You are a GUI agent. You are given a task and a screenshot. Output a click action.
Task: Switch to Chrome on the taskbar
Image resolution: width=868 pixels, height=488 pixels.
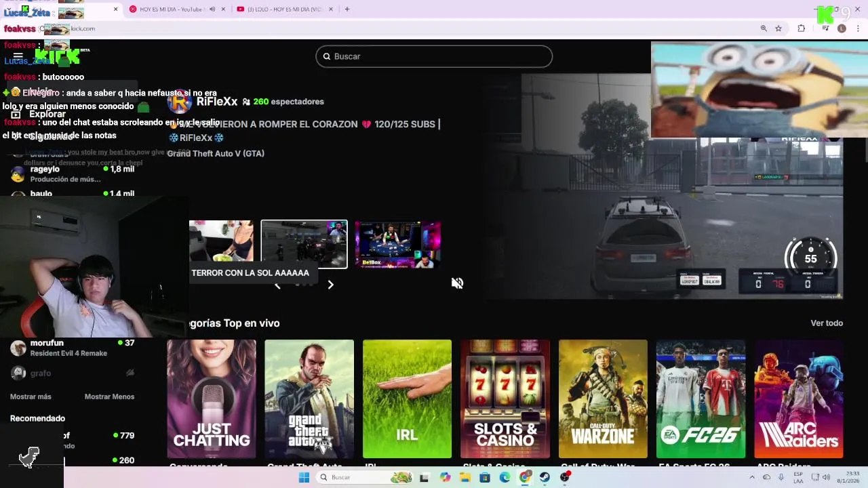pyautogui.click(x=525, y=477)
